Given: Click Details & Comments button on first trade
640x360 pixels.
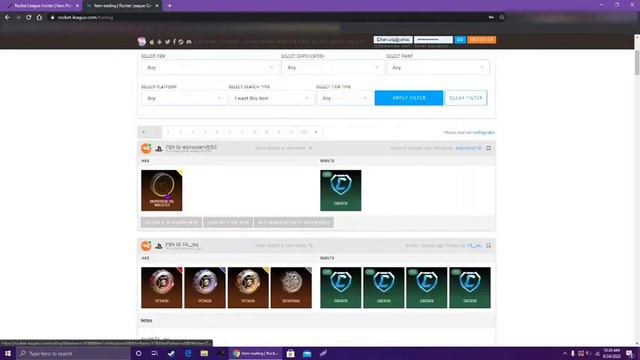Looking at the screenshot, I should (171, 222).
